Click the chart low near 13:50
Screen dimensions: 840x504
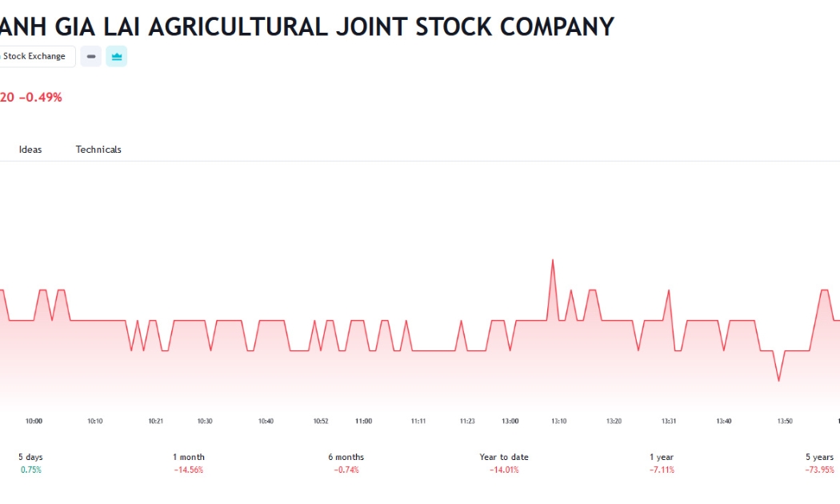[x=779, y=381]
